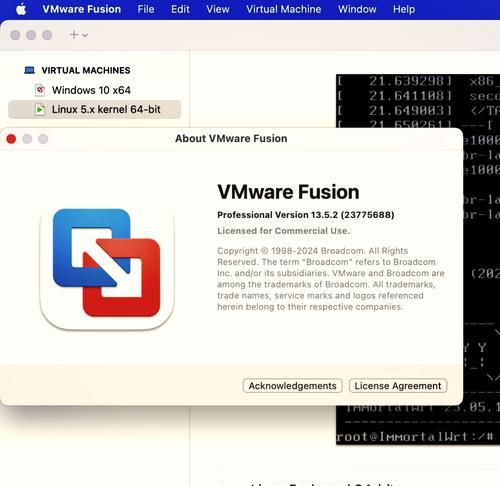Screen dimensions: 500x486
Task: Open the Edit menu
Action: pos(180,9)
